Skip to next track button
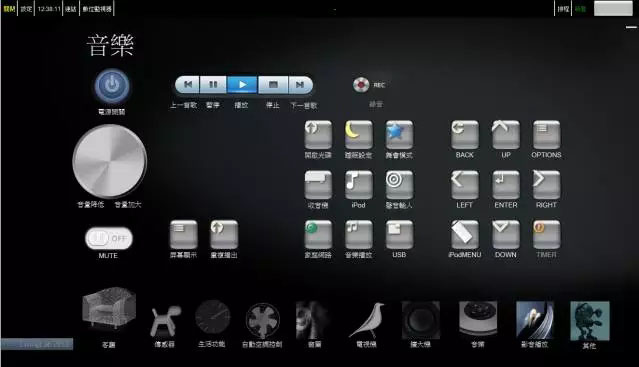 pos(300,85)
